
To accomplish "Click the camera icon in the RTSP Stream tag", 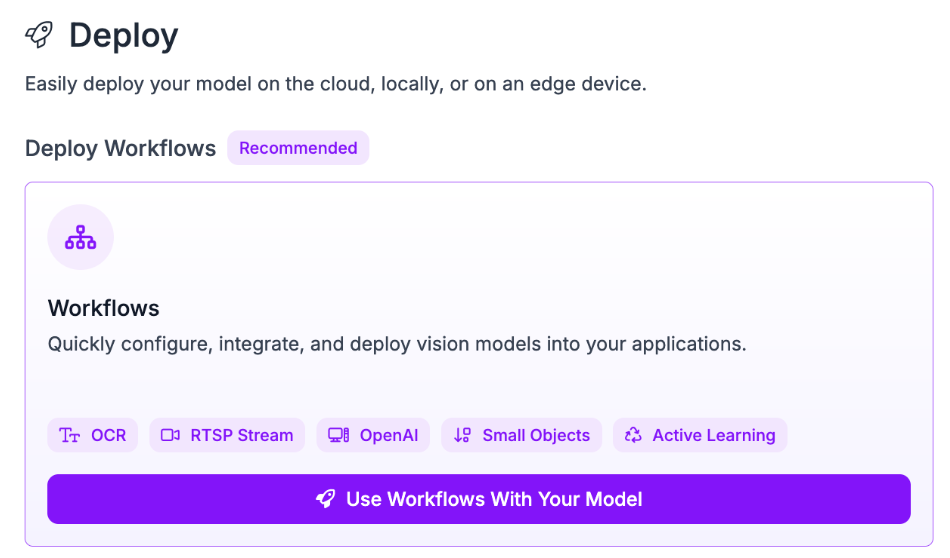I will [170, 435].
